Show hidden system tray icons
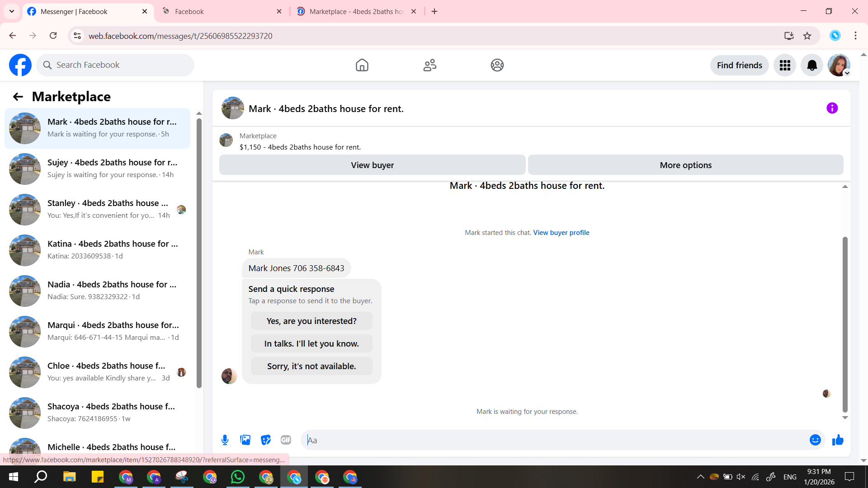Screen dimensions: 868x488 coord(700,477)
